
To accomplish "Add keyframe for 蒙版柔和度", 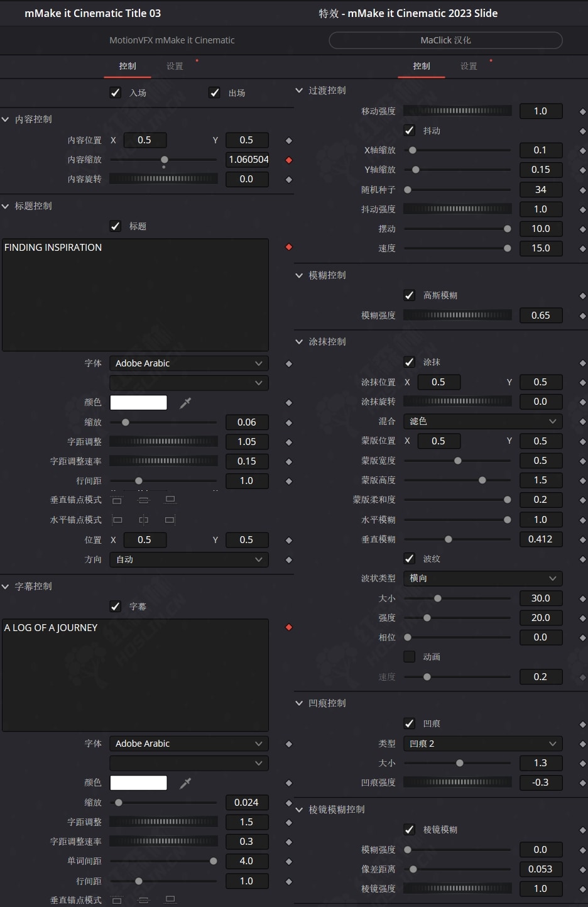I will pyautogui.click(x=582, y=500).
